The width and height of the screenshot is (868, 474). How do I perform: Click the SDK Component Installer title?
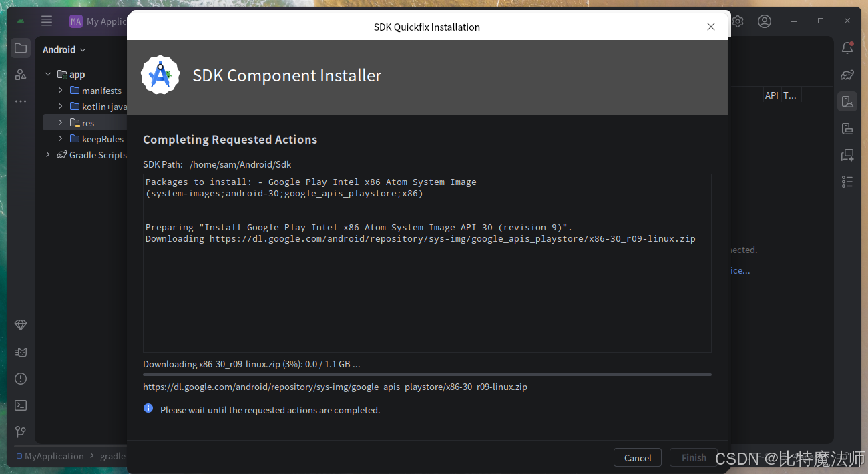coord(287,75)
